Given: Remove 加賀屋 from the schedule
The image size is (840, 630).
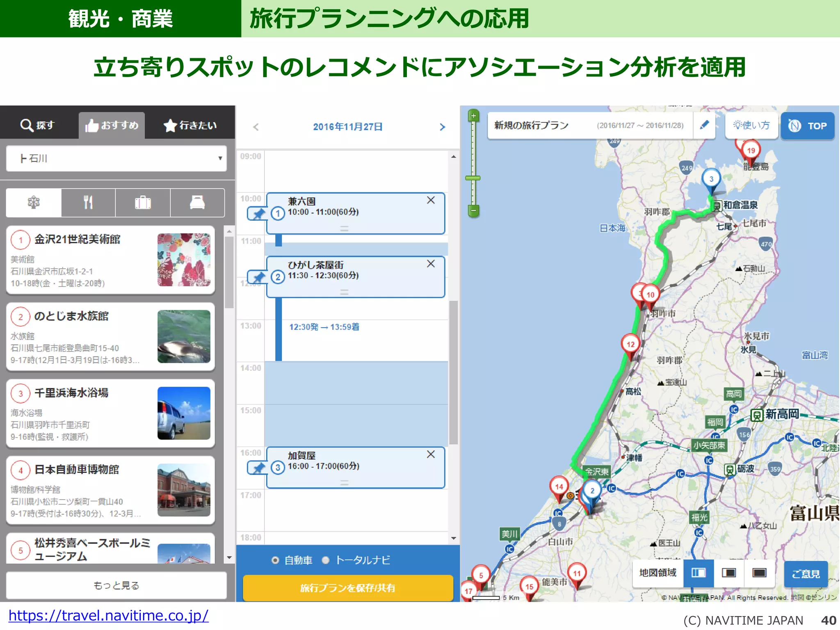Looking at the screenshot, I should (431, 454).
